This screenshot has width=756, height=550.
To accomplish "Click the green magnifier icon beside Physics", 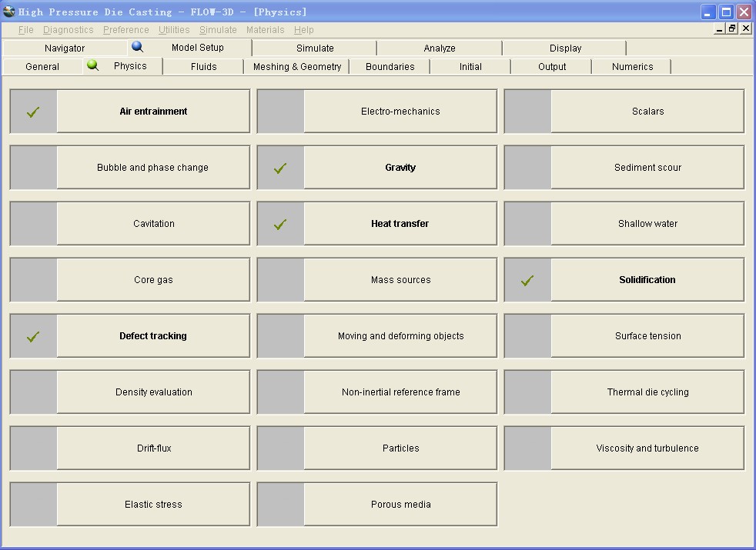I will click(x=92, y=65).
